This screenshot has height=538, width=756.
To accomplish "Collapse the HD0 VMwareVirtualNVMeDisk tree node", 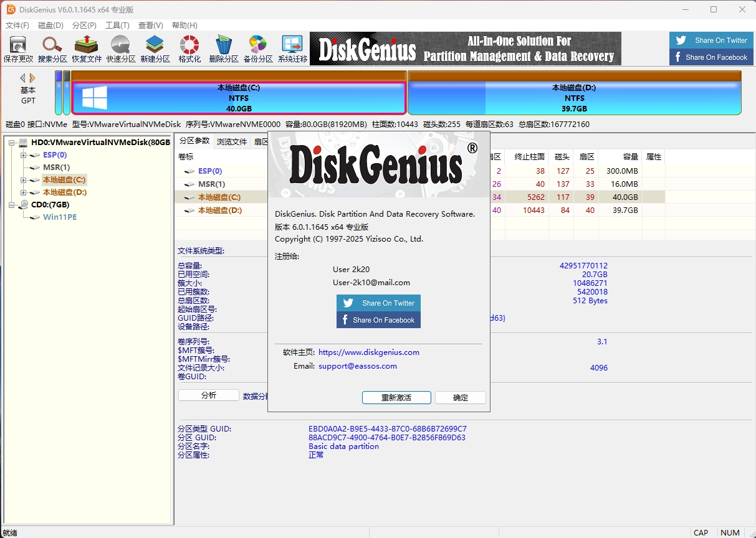I will [12, 143].
